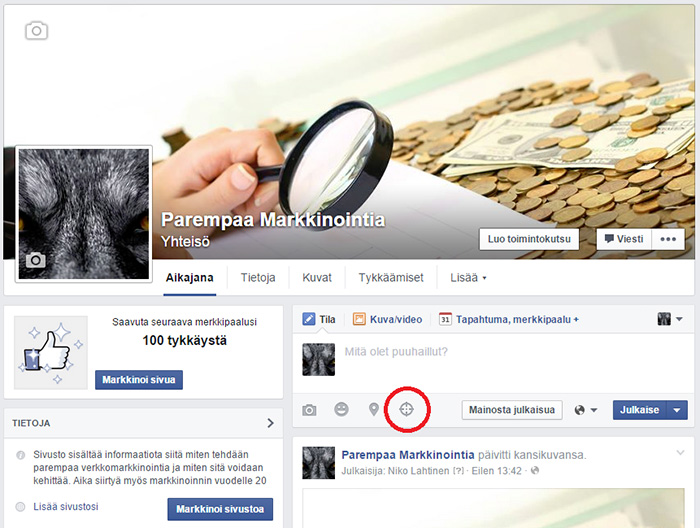Add feeling with smiley icon
Screen dimensions: 700x528
(x=342, y=409)
